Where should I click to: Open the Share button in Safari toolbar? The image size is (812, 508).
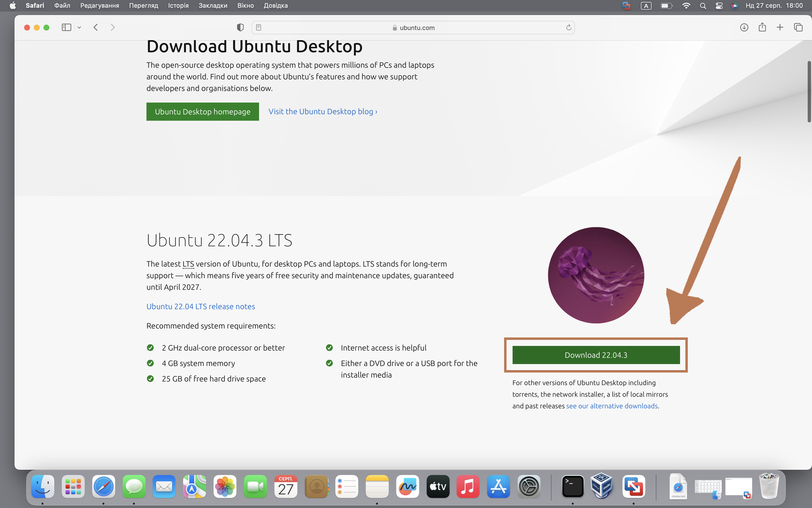point(762,27)
